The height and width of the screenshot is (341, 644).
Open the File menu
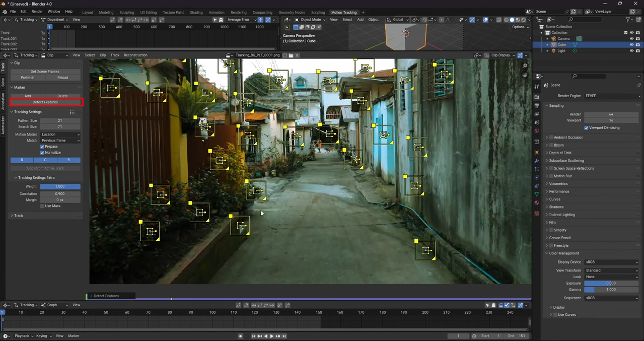pyautogui.click(x=13, y=12)
